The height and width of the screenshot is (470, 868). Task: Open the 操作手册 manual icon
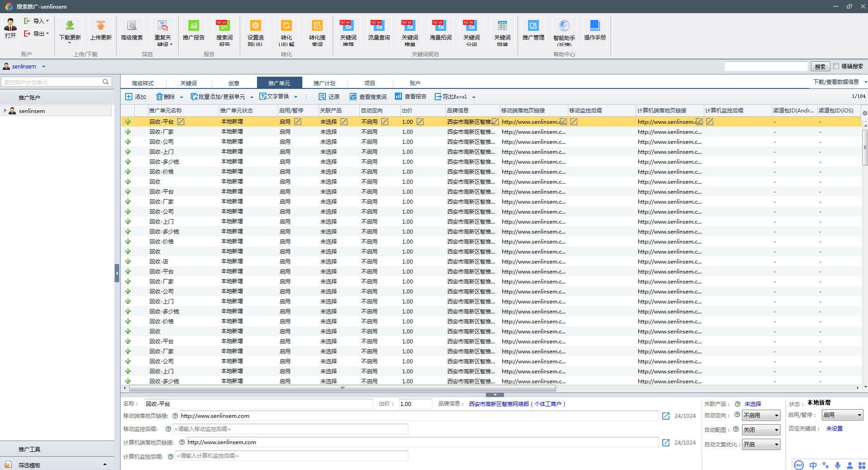595,26
